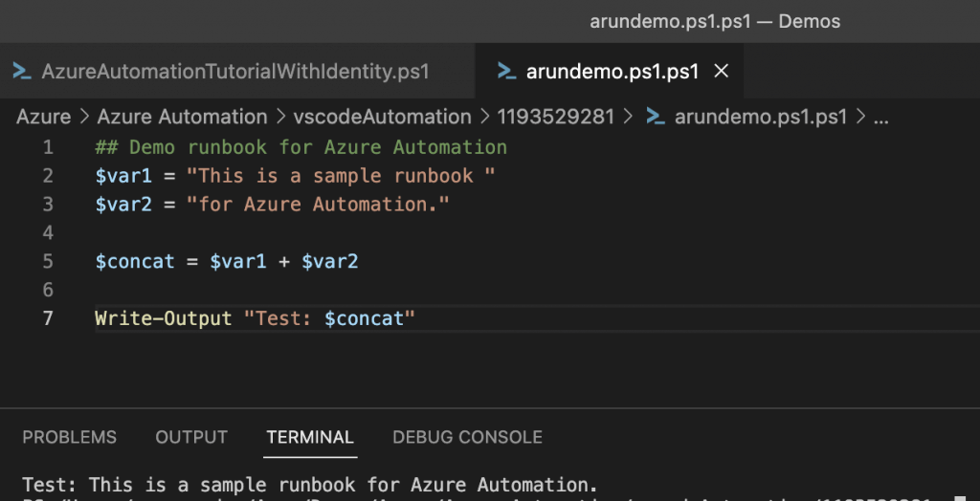
Task: Expand the 1193529281 breadcrumb folder
Action: (x=555, y=117)
